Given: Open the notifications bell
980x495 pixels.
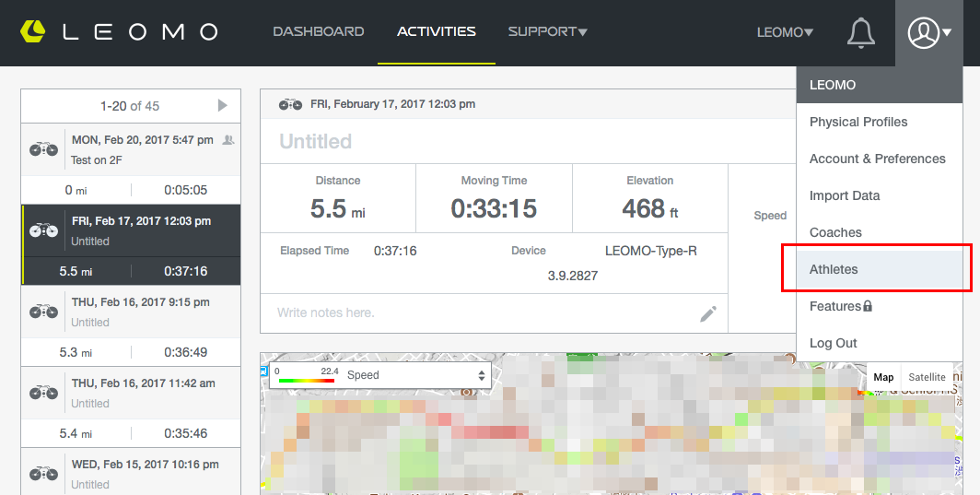Looking at the screenshot, I should (x=860, y=33).
